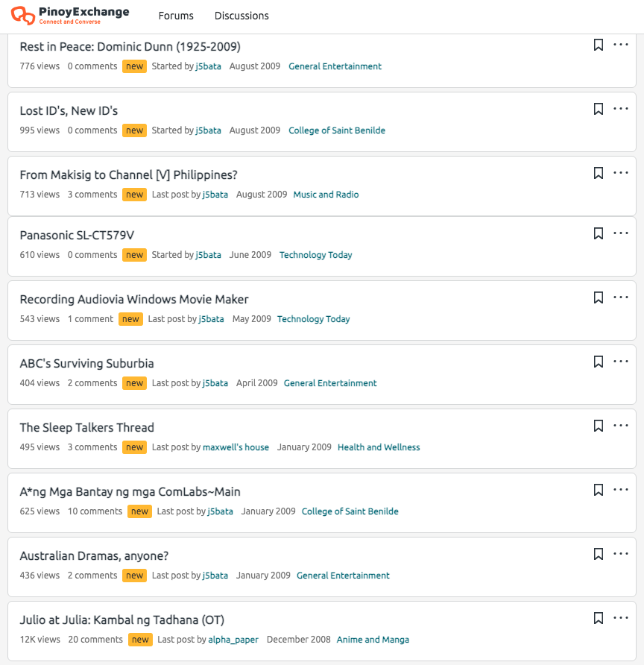Image resolution: width=644 pixels, height=665 pixels.
Task: Open options for A*ng Mga Bantay ComLabs thread
Action: (x=621, y=489)
